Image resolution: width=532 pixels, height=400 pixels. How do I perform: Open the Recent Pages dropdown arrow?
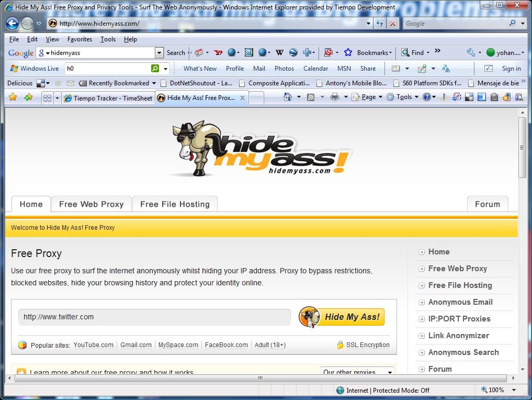pos(39,24)
